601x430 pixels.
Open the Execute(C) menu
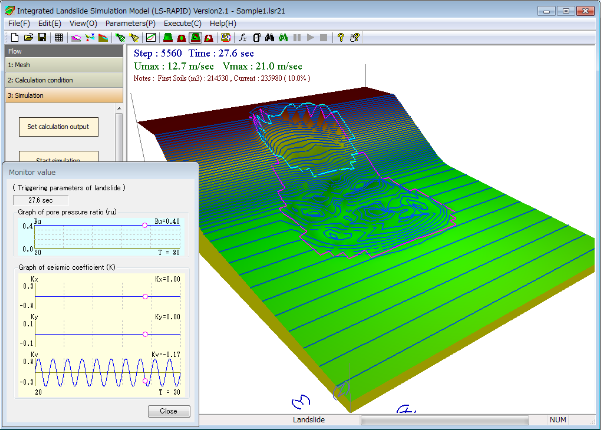click(183, 23)
